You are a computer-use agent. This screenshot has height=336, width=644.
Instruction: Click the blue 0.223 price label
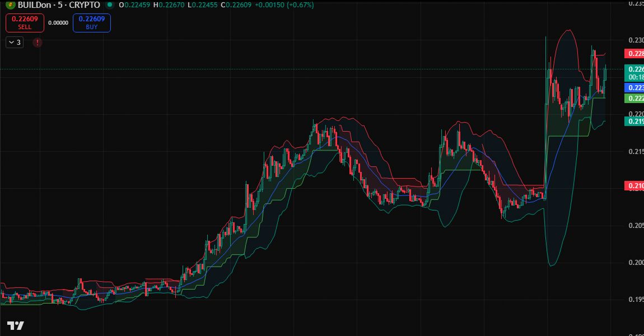coord(634,87)
